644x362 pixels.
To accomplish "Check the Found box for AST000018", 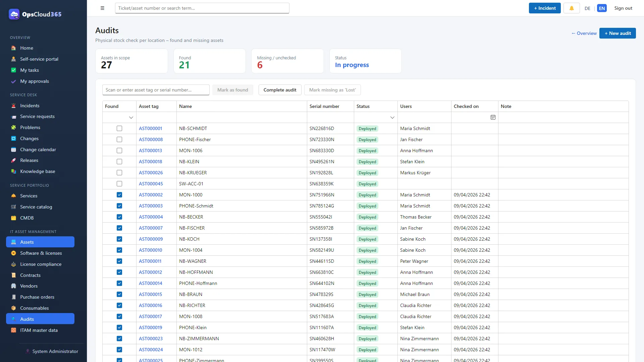I will 119,162.
